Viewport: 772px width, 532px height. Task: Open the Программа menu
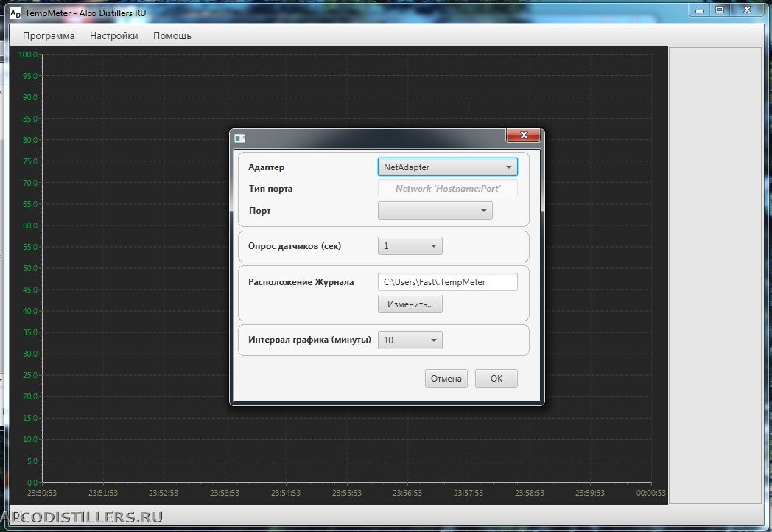(x=49, y=35)
